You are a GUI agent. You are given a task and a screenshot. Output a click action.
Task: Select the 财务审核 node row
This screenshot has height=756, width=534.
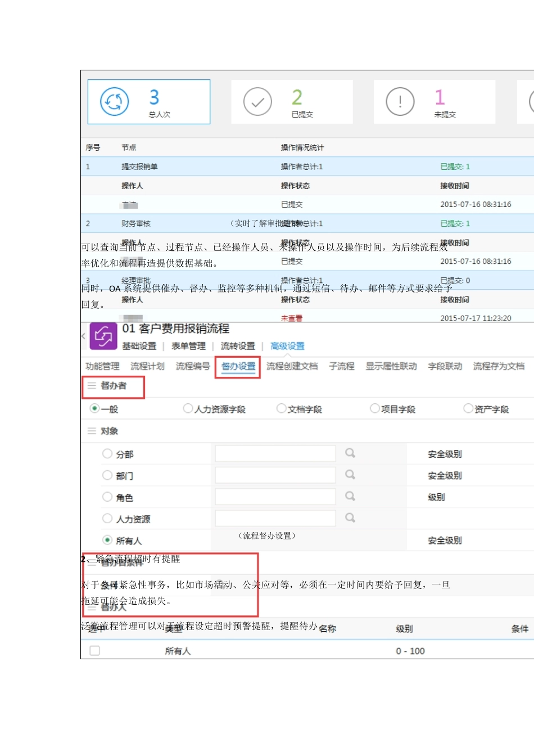(x=307, y=223)
